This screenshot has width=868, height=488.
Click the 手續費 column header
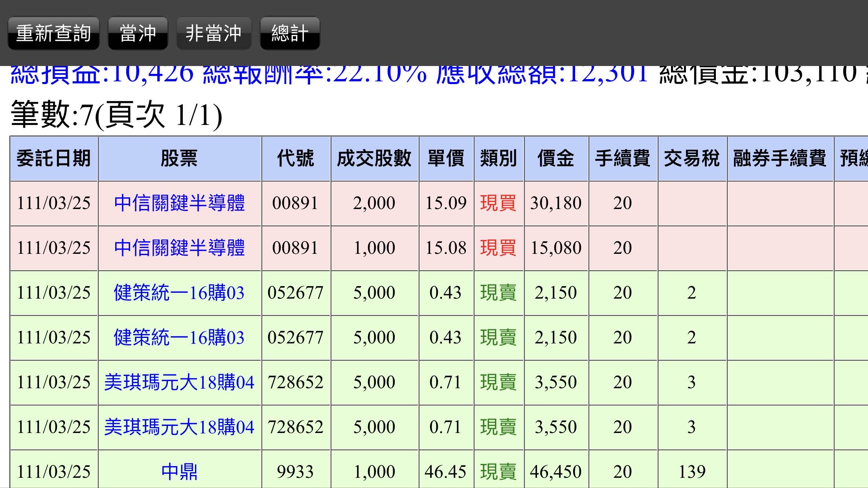click(x=622, y=159)
